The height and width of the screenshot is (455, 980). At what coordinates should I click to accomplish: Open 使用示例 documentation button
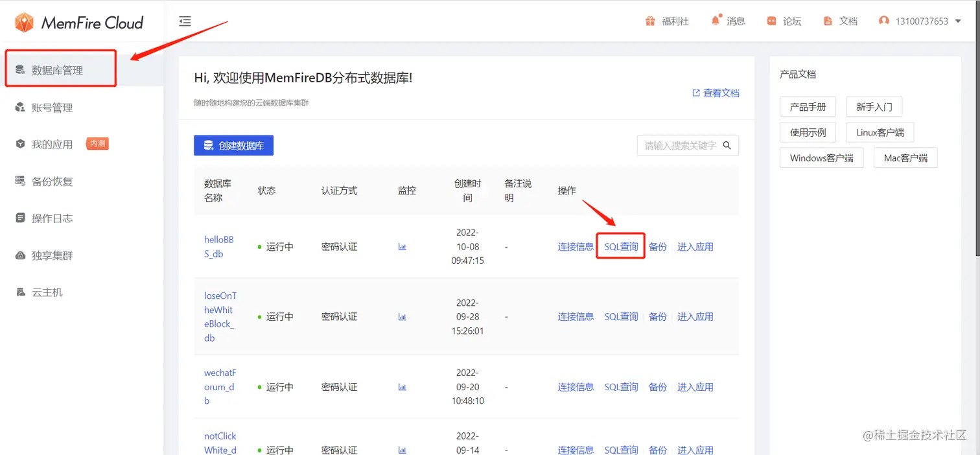[x=808, y=132]
